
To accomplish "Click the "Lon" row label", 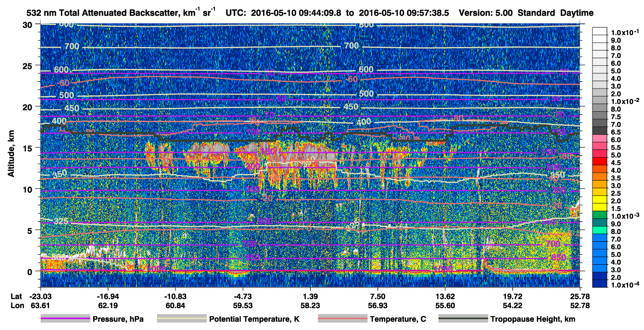I will click(16, 306).
